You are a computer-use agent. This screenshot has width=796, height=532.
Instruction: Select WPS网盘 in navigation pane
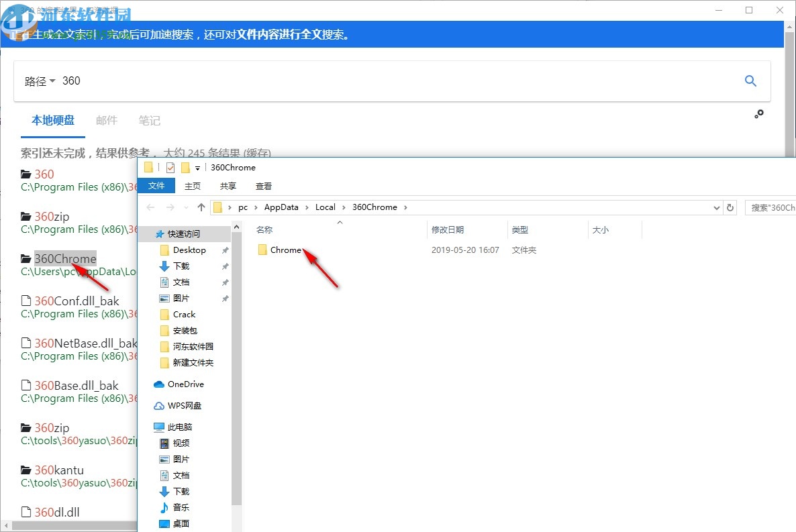(x=185, y=406)
